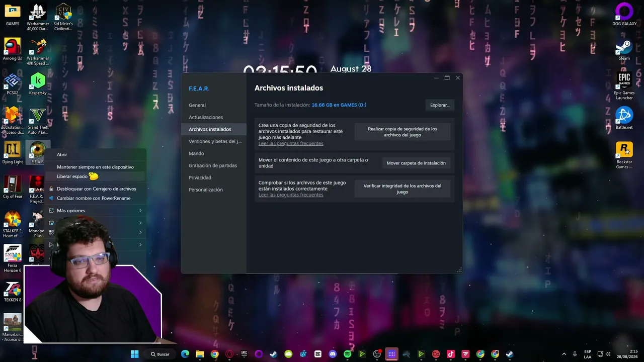Launch Kaspersky from the desktop
The width and height of the screenshot is (644, 362).
click(x=38, y=84)
